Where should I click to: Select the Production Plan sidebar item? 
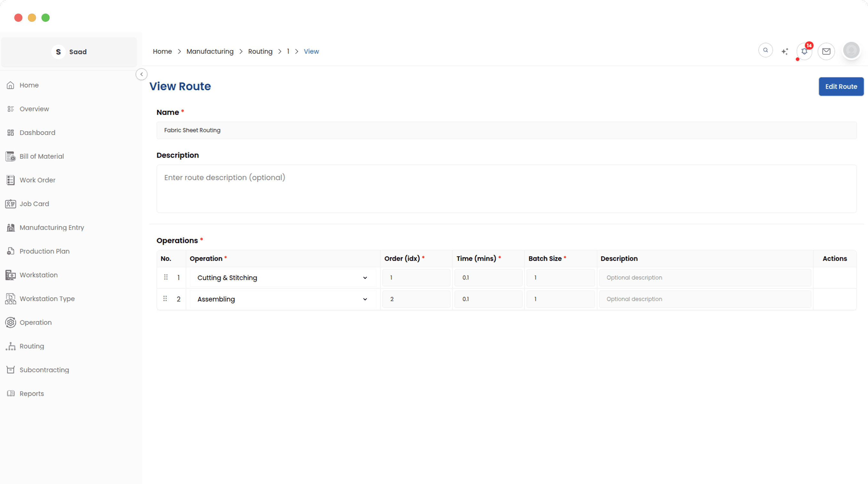[x=44, y=251]
